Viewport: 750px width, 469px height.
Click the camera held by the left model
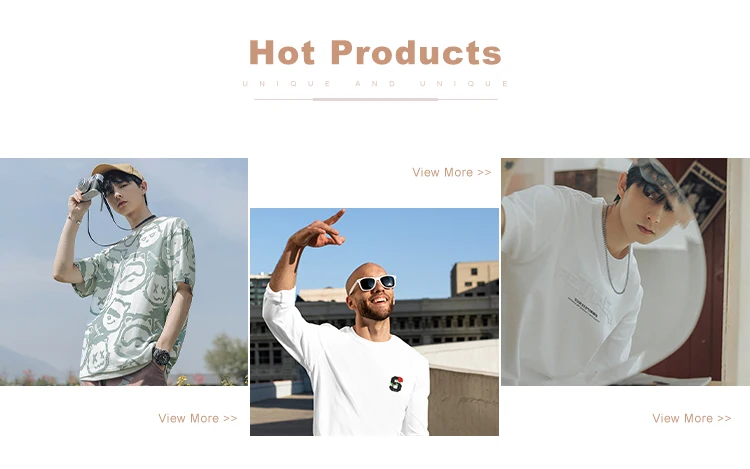(89, 187)
